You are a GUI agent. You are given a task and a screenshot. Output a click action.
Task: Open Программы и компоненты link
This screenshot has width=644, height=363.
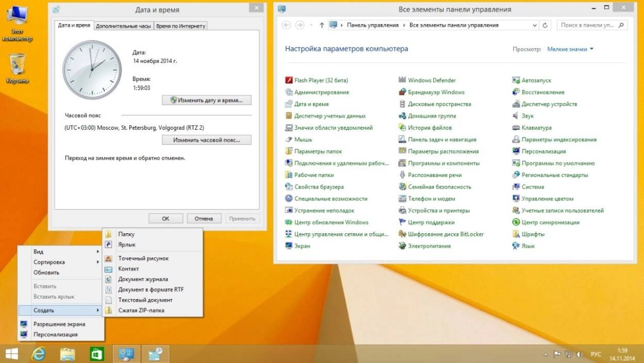click(x=444, y=163)
